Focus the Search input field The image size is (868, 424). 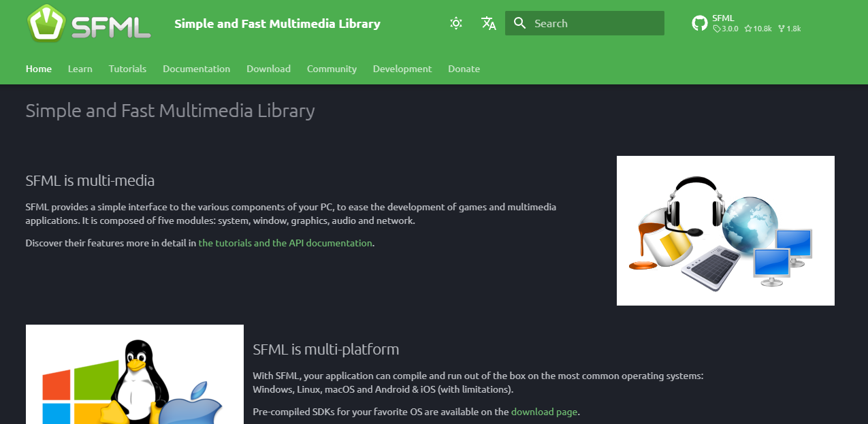click(x=592, y=23)
